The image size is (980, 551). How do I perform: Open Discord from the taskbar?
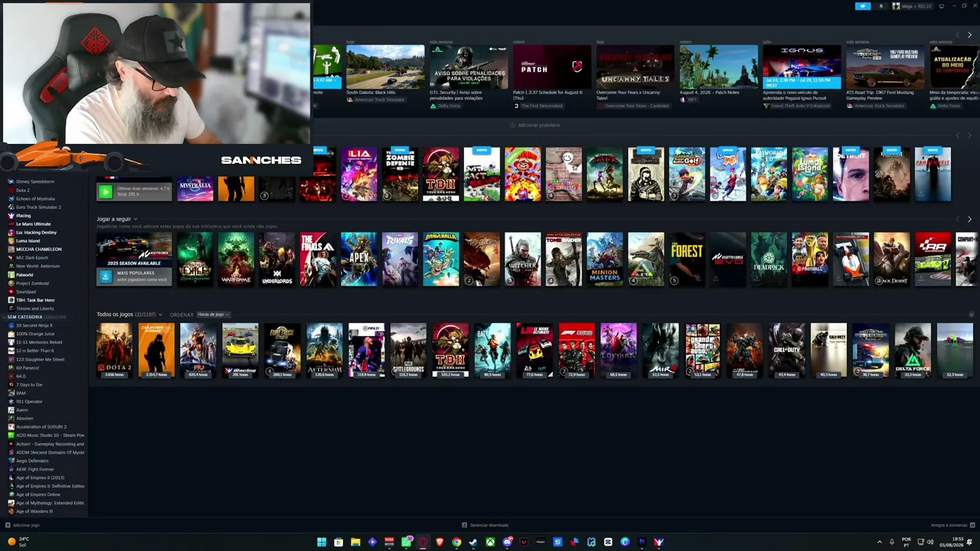click(507, 542)
